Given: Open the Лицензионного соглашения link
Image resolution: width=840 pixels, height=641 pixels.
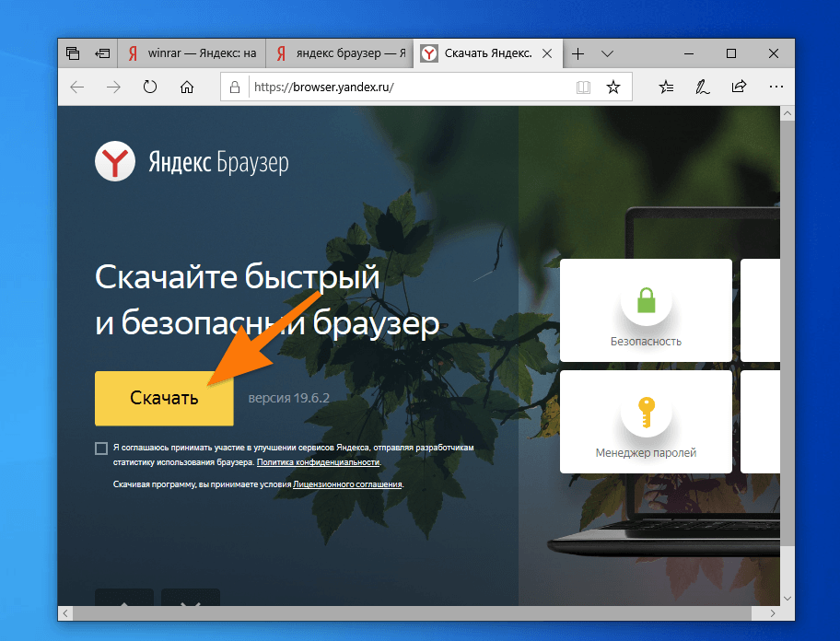Looking at the screenshot, I should point(347,484).
